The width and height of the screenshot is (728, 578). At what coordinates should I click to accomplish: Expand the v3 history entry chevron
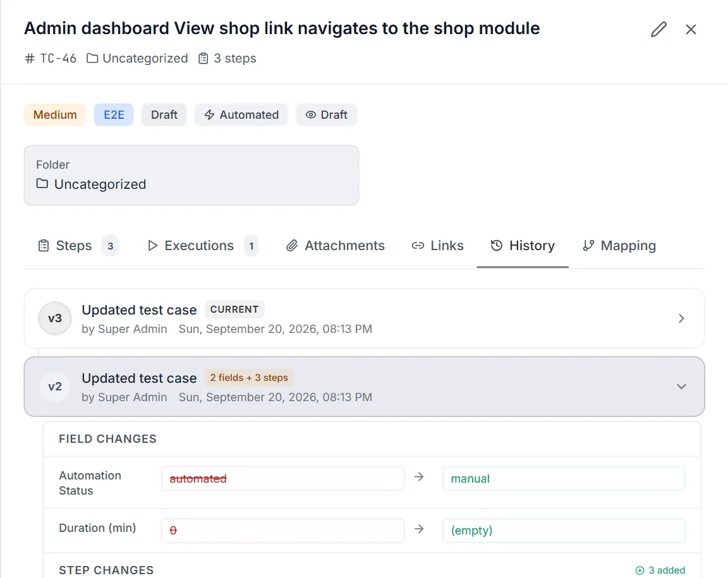tap(681, 318)
